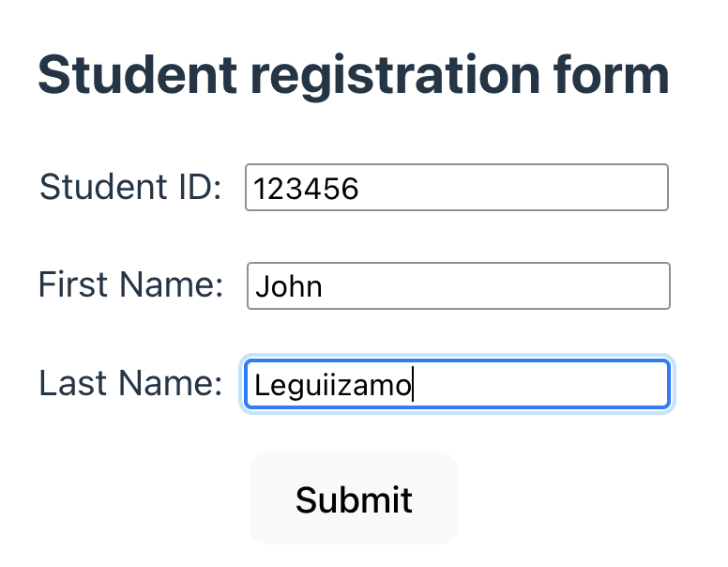Set cursor right after digit 6 in Student ID
The height and width of the screenshot is (567, 728).
tap(359, 189)
